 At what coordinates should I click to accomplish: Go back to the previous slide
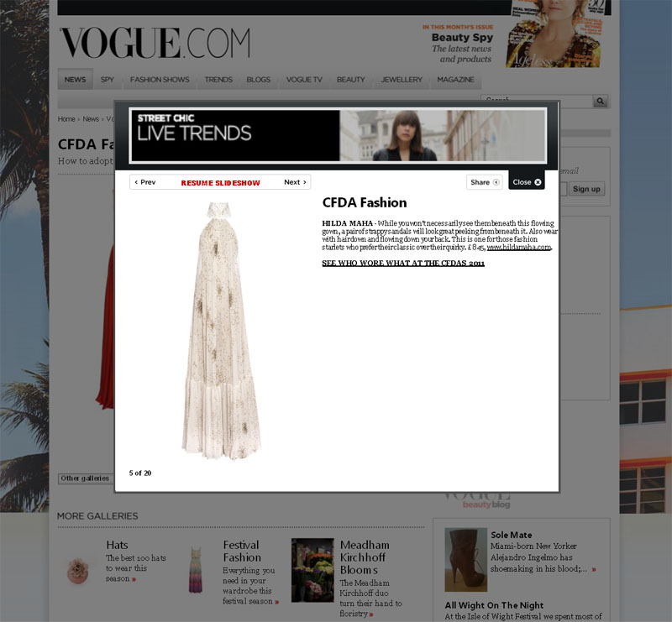144,182
